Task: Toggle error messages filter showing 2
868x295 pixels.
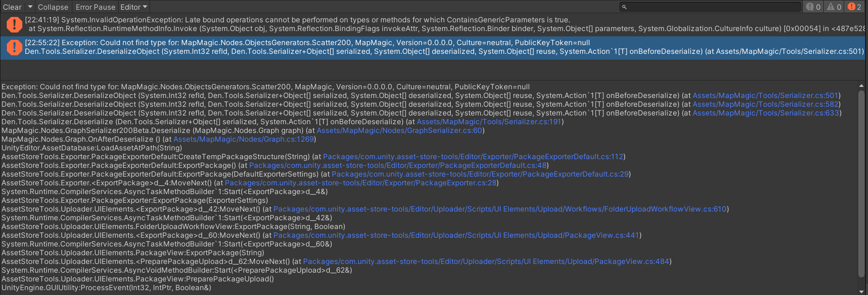Action: pos(855,7)
